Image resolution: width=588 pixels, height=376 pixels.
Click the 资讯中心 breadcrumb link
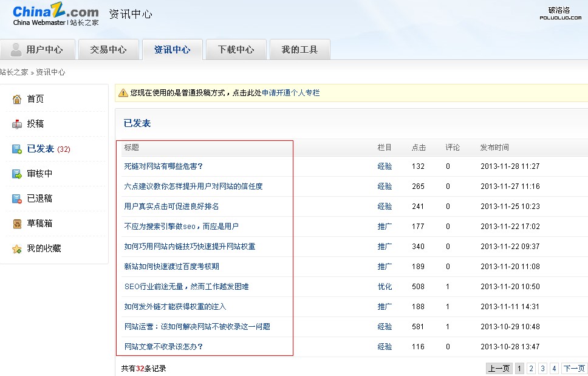pos(50,72)
